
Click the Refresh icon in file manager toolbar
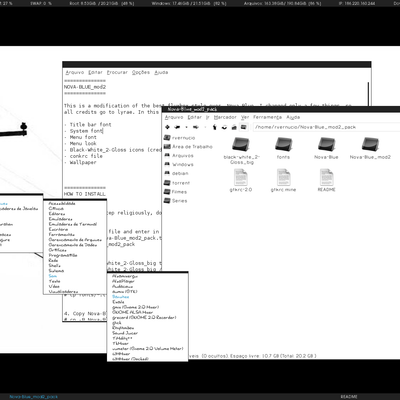pos(224,127)
